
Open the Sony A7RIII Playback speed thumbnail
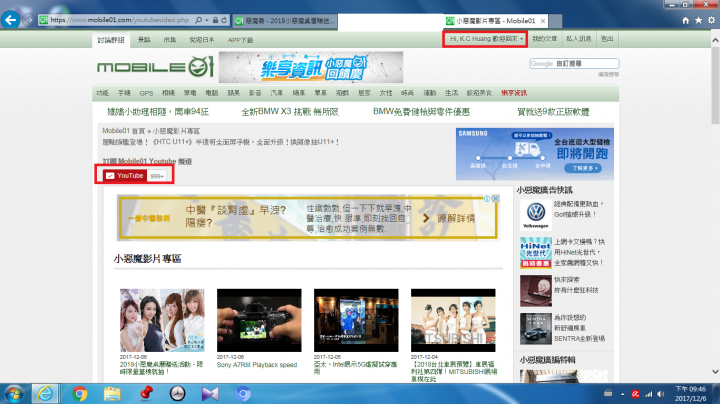tap(259, 320)
